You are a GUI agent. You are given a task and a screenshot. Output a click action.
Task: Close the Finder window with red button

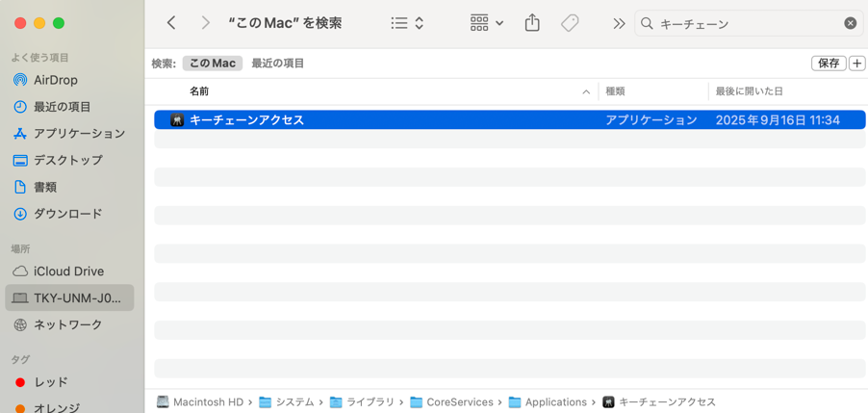[20, 23]
